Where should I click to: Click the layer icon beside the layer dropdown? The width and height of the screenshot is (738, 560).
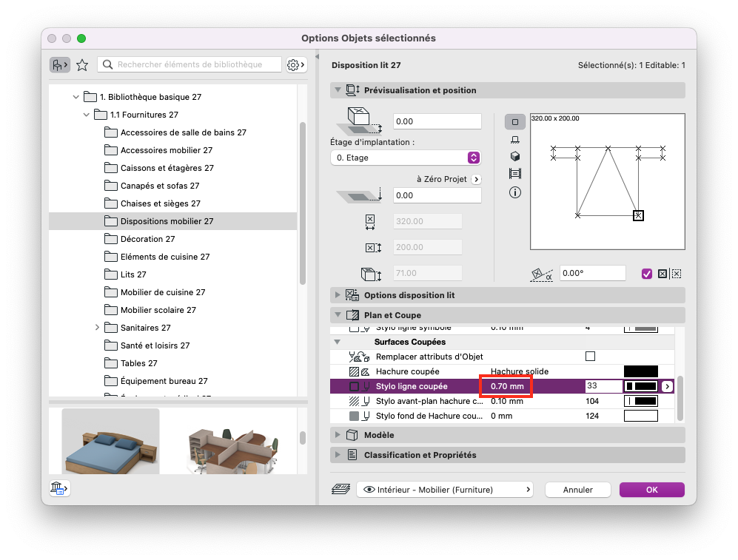[341, 490]
